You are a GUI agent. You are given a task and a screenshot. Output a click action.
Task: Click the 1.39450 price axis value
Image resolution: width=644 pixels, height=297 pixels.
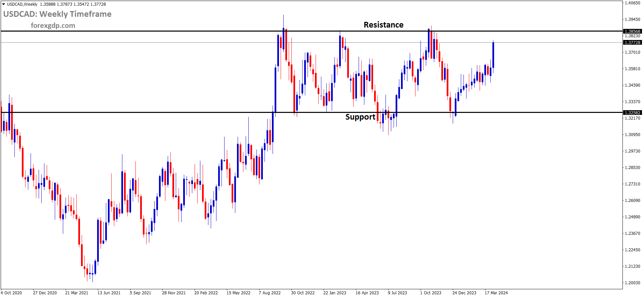click(633, 19)
